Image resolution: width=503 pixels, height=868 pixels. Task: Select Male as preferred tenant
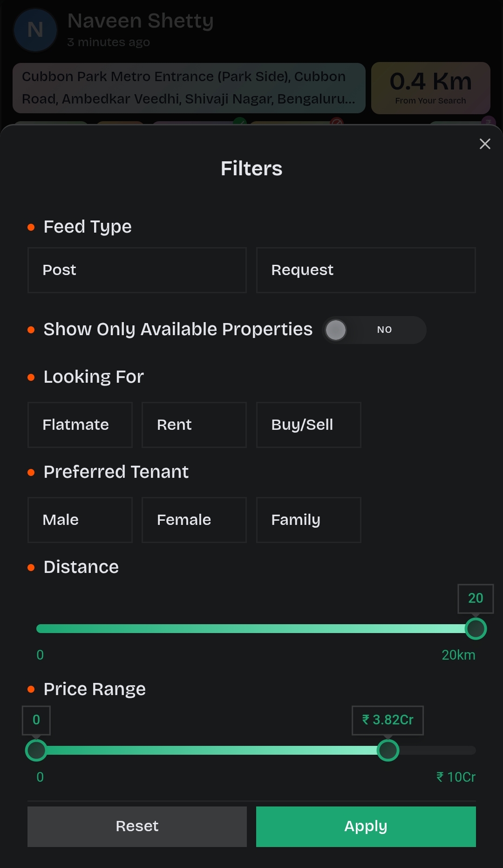pos(80,520)
